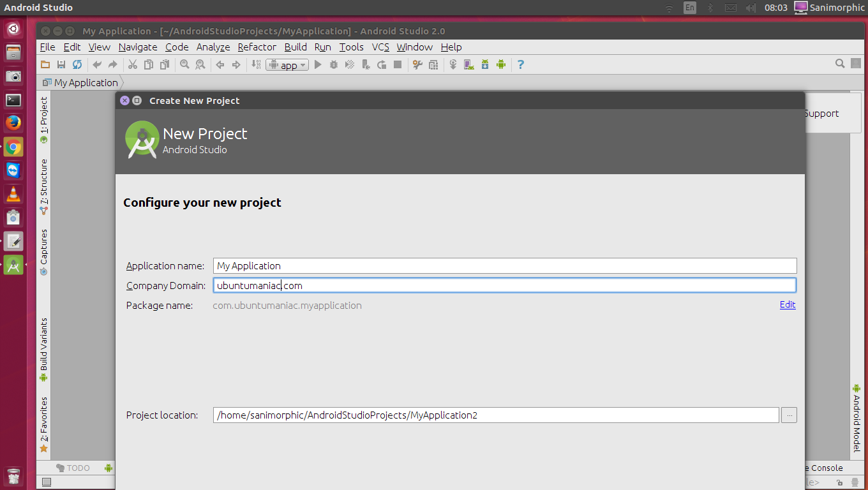The image size is (868, 490).
Task: Click the Undo toolbar arrow
Action: (x=97, y=64)
